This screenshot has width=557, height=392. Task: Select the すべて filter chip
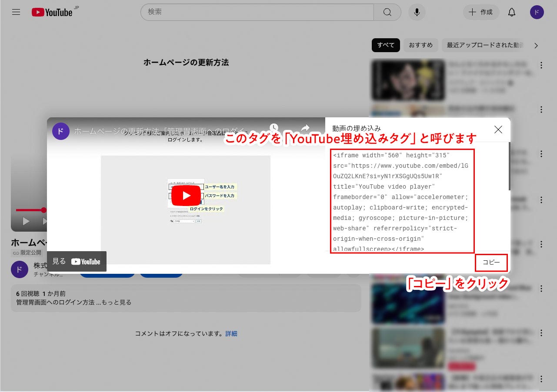point(386,45)
